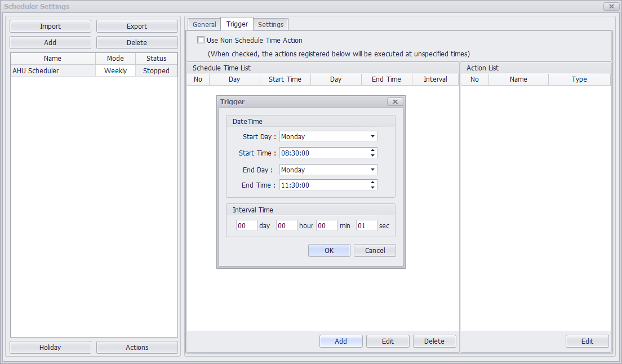Screen dimensions: 622x364
Task: Increase End Time using up spinner arrow
Action: [372, 183]
